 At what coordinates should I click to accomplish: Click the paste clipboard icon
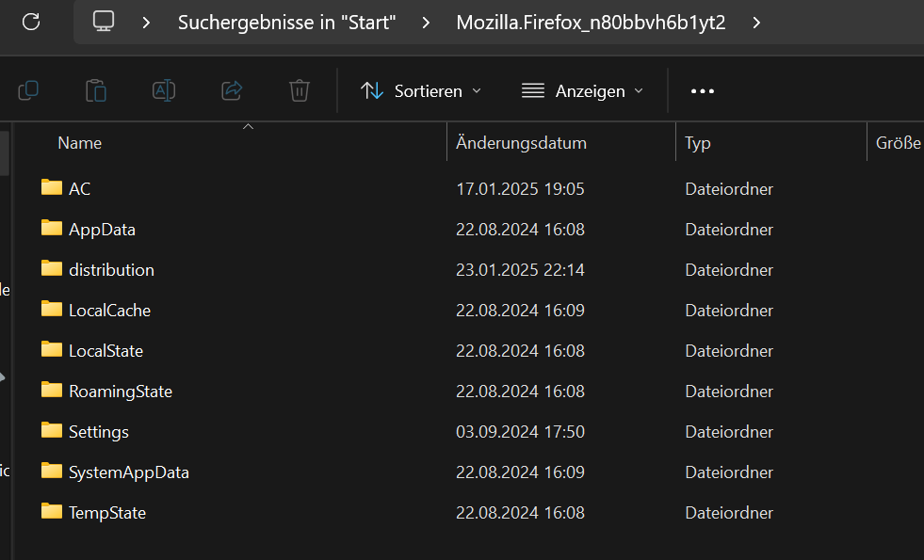[x=96, y=90]
